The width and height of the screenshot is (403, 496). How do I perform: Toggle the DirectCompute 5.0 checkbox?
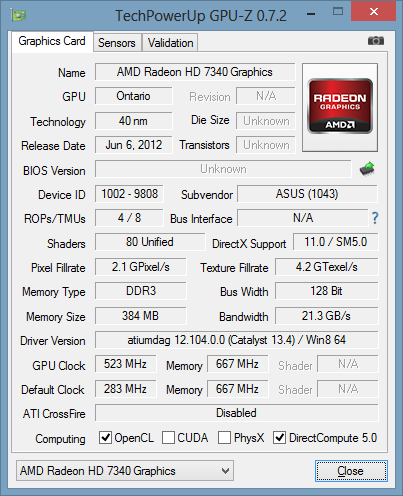pyautogui.click(x=279, y=437)
